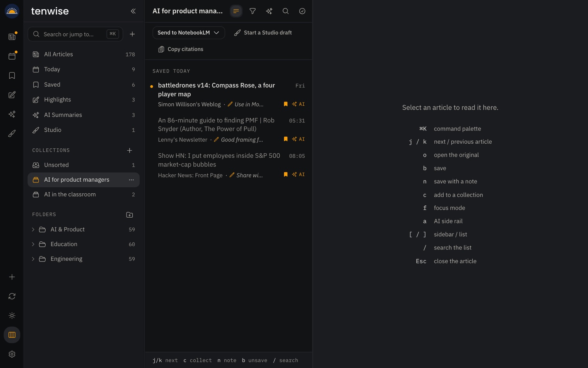The height and width of the screenshot is (368, 588).
Task: Open AI Summaries in sidebar
Action: coord(84,115)
